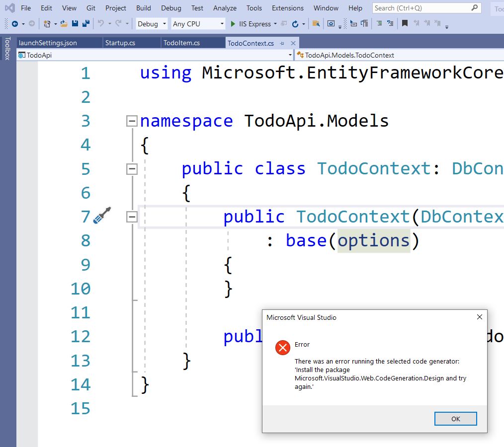
Task: Click 'Microsoft.EntityFrameworkCore' in the using line
Action: pos(352,73)
